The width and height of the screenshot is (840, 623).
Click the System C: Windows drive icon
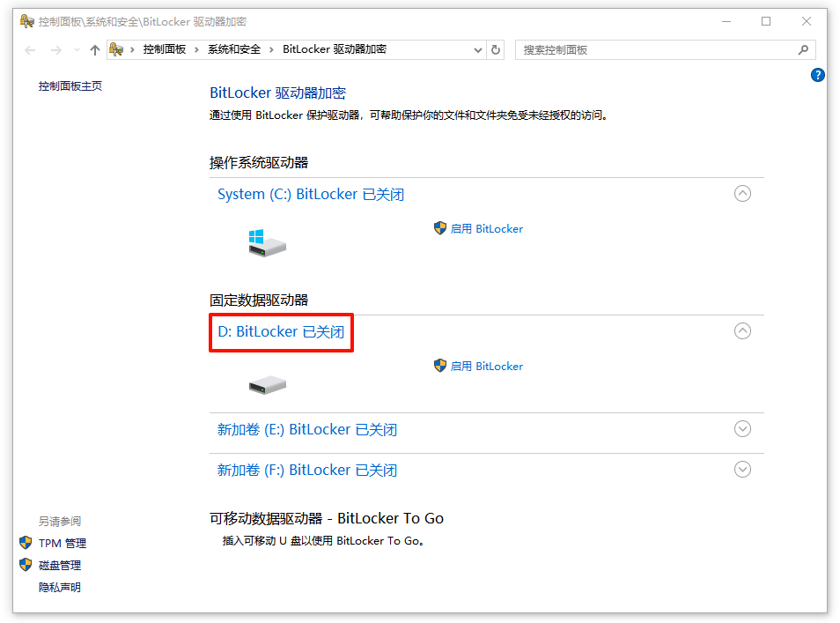click(x=268, y=243)
